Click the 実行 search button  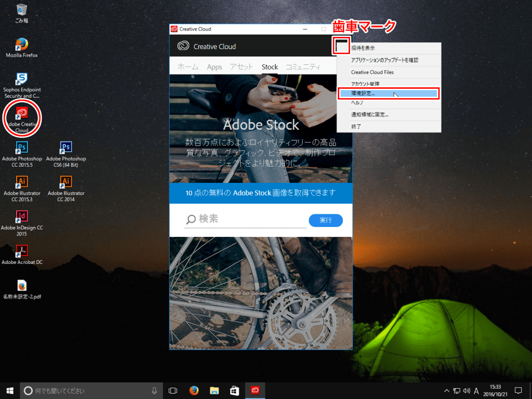point(325,220)
